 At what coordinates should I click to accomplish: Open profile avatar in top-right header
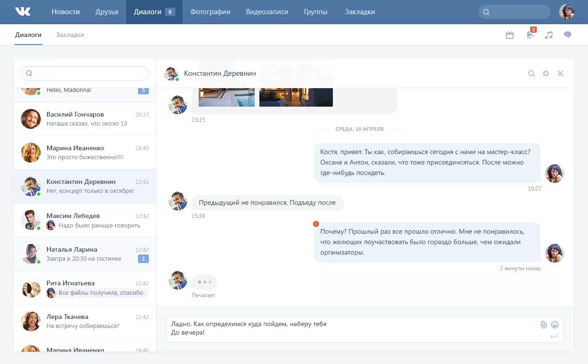pyautogui.click(x=567, y=12)
